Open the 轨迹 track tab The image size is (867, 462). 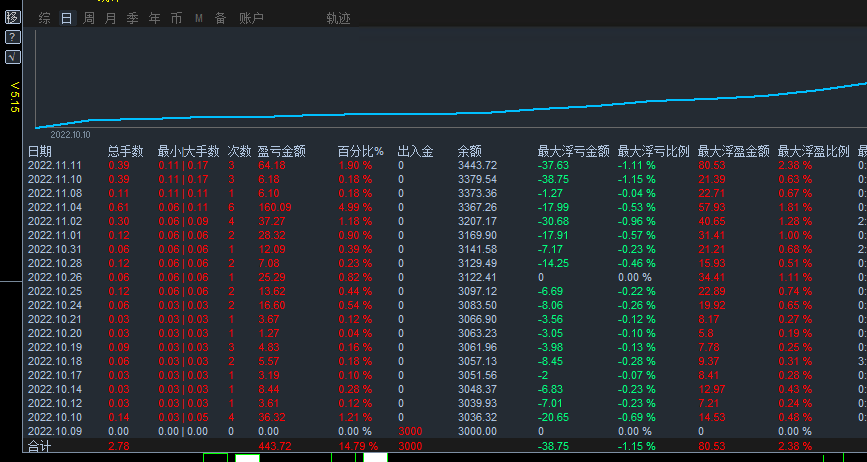(338, 18)
